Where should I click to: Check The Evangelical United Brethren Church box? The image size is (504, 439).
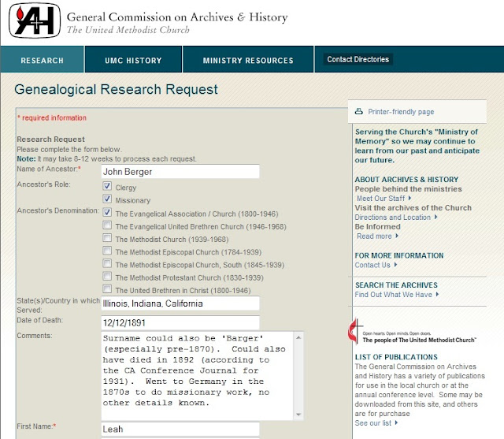point(107,225)
